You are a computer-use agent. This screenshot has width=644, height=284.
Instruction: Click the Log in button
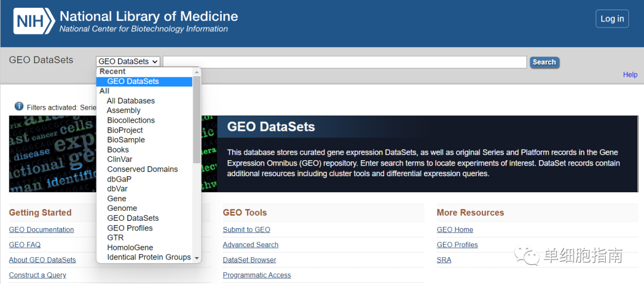coord(612,18)
